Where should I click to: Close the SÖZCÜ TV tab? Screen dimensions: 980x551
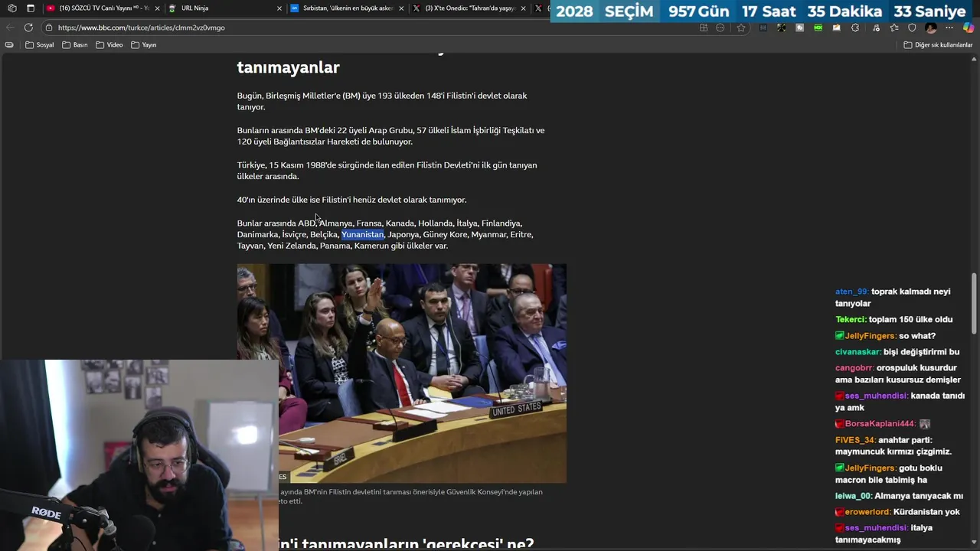point(158,8)
